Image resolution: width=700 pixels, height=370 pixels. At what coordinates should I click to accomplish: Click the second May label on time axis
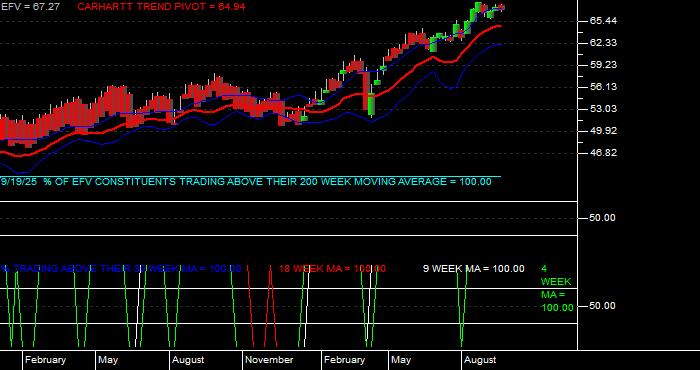click(x=401, y=360)
